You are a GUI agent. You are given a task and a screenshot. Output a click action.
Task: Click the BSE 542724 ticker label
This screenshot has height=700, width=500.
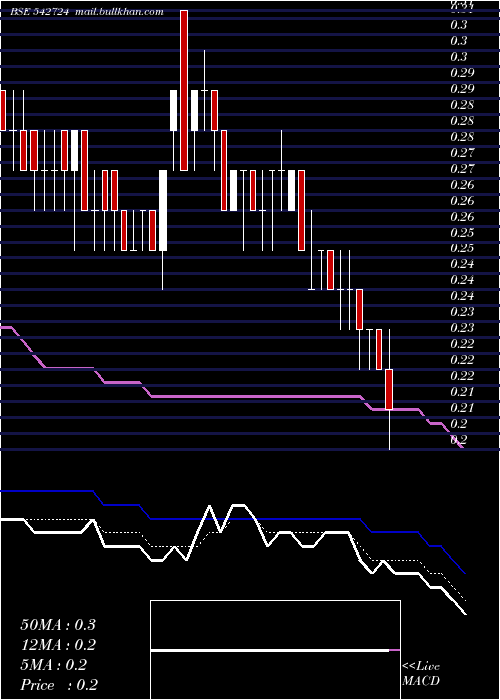40,12
